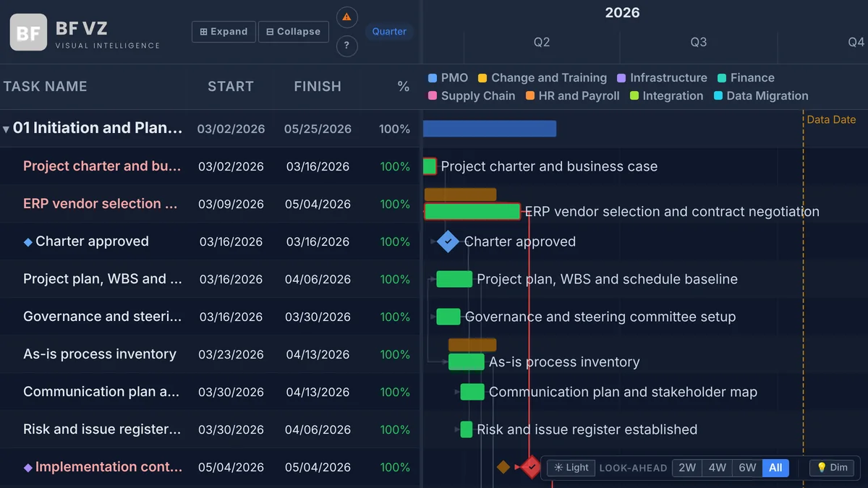The image size is (868, 488).
Task: Click the ERP vendor selection green bar
Action: [472, 211]
